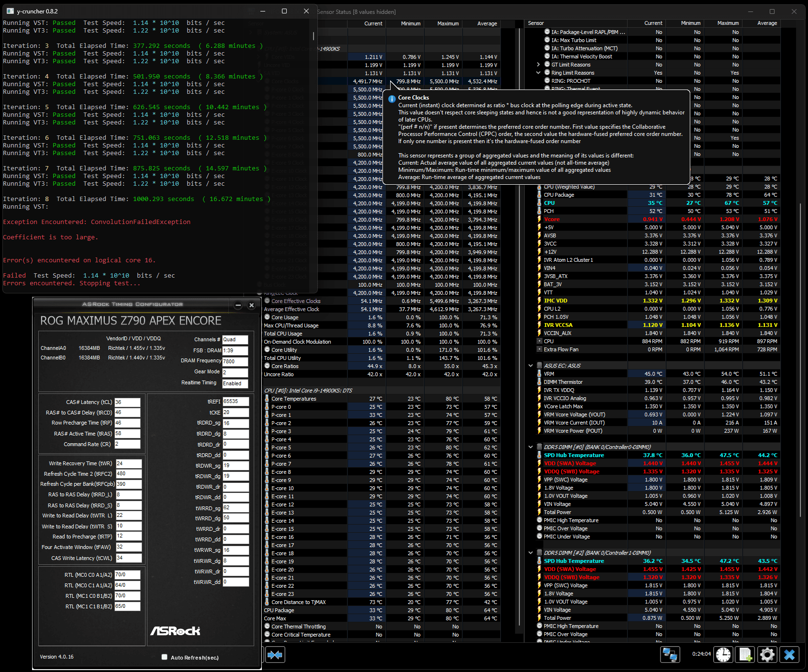Click the right sensor panel vertical scrollbar
Screen dimensions: 808x672
coord(800,359)
